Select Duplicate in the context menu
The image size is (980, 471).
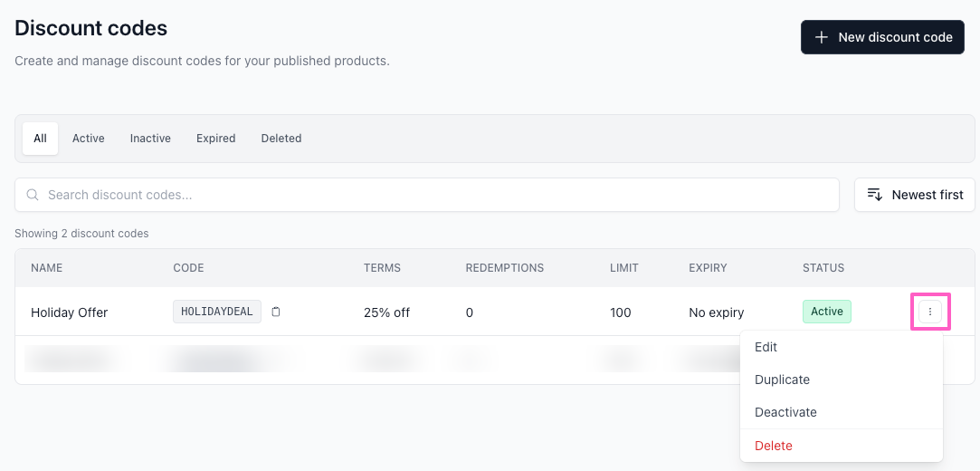pos(782,380)
